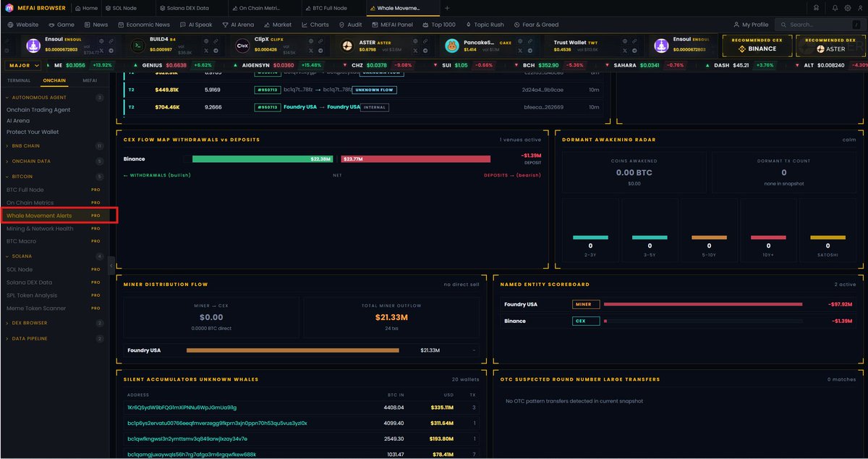The width and height of the screenshot is (868, 459).
Task: Switch to SOL Node browser tab
Action: point(128,8)
